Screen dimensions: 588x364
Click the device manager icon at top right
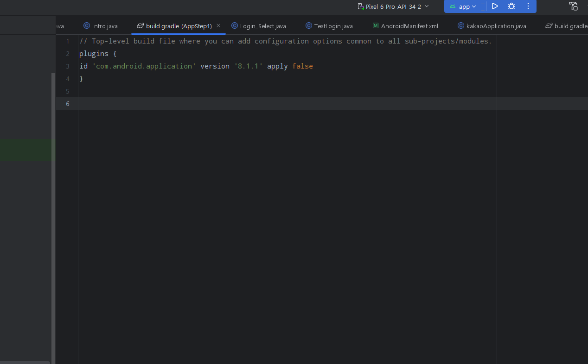[x=574, y=6]
